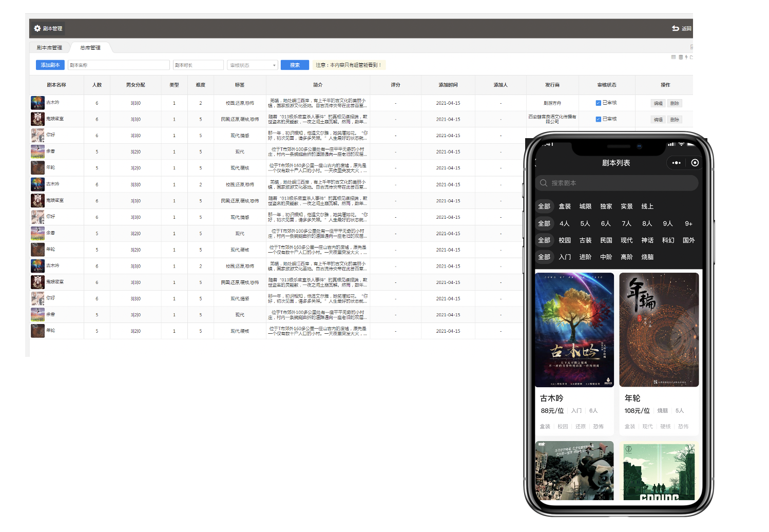Image resolution: width=769 pixels, height=532 pixels.
Task: Click 编辑 in the 西安肆言良语 publisher row
Action: coord(658,120)
